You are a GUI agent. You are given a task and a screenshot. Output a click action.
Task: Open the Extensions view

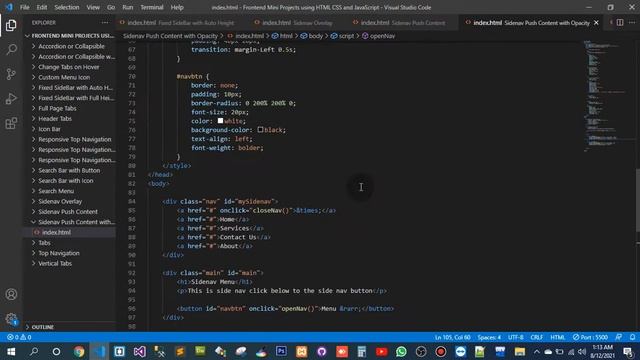click(x=11, y=123)
